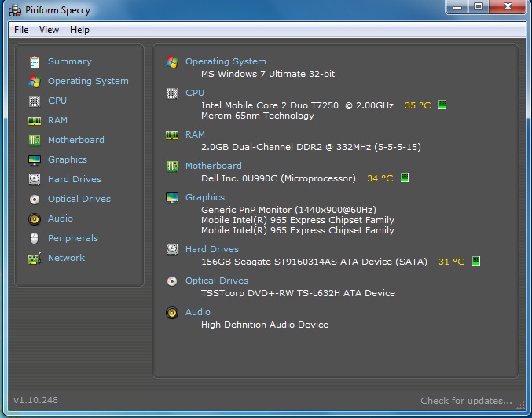Open the Operating System heading link
Image resolution: width=532 pixels, height=418 pixels.
pyautogui.click(x=226, y=61)
